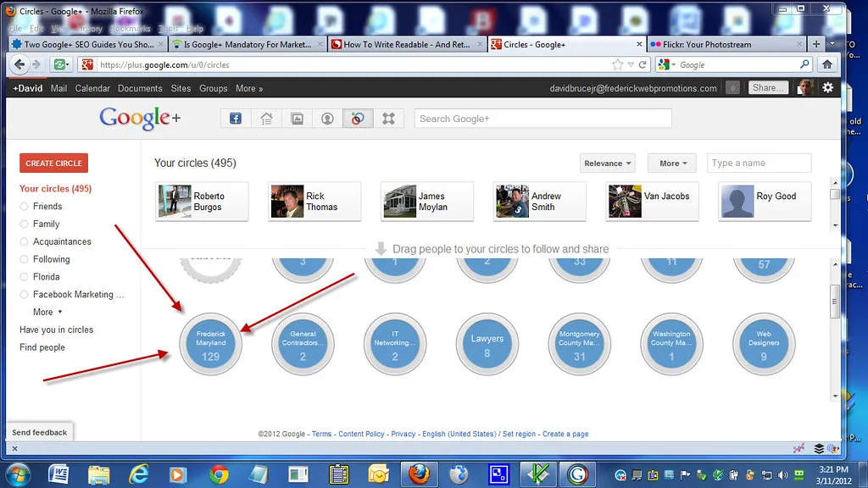This screenshot has height=488, width=868.
Task: Click the people list scroll down arrow
Action: (835, 225)
